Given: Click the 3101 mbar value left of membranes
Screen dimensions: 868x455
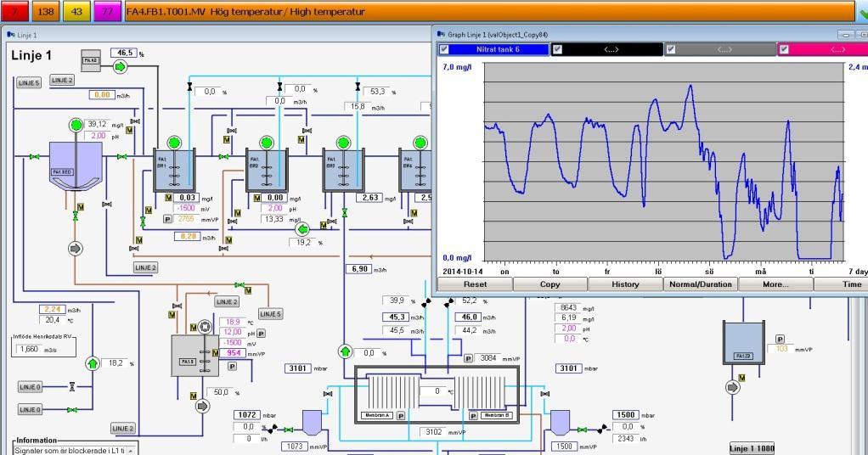Looking at the screenshot, I should point(298,368).
